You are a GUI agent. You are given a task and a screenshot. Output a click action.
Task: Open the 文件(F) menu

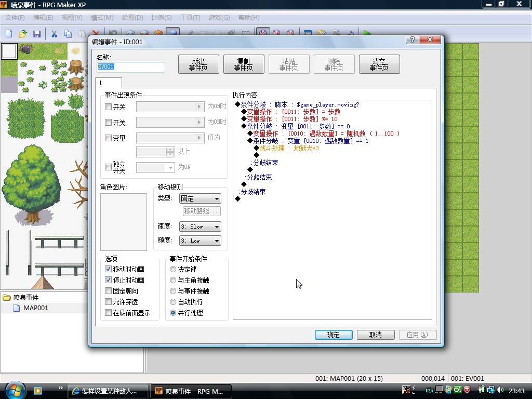click(x=15, y=18)
